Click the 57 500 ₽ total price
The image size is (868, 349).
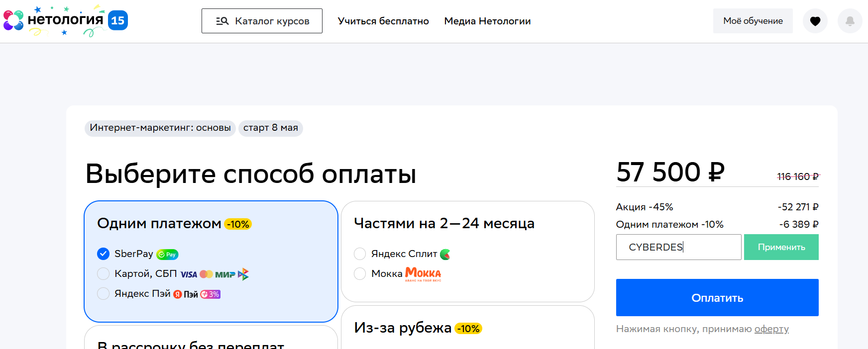click(670, 172)
